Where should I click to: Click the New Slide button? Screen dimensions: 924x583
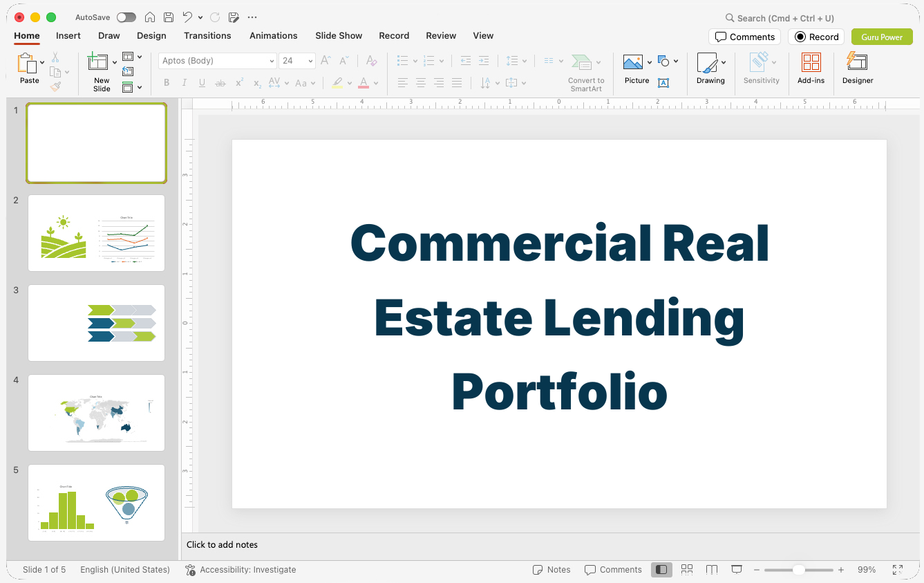[100, 71]
